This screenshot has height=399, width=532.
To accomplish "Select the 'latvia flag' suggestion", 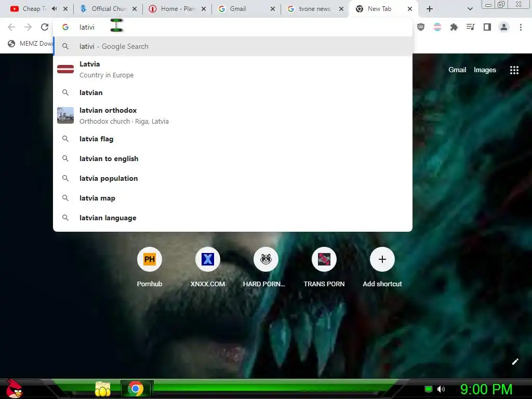I will point(233,139).
